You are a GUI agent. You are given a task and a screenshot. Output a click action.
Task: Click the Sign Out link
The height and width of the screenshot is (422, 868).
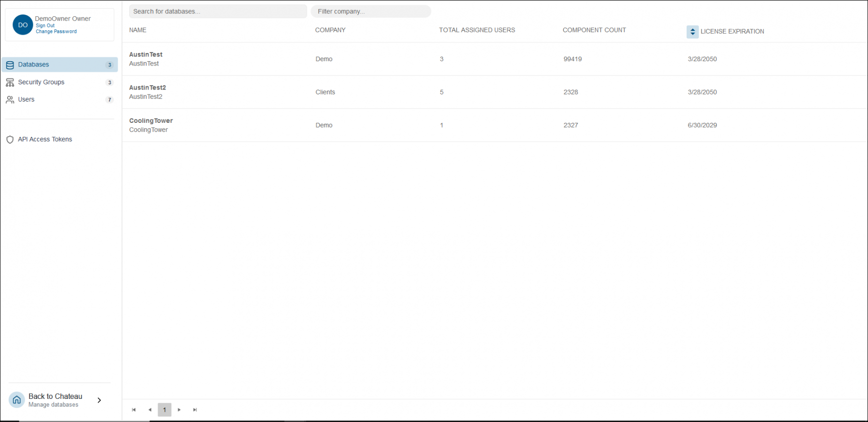45,26
